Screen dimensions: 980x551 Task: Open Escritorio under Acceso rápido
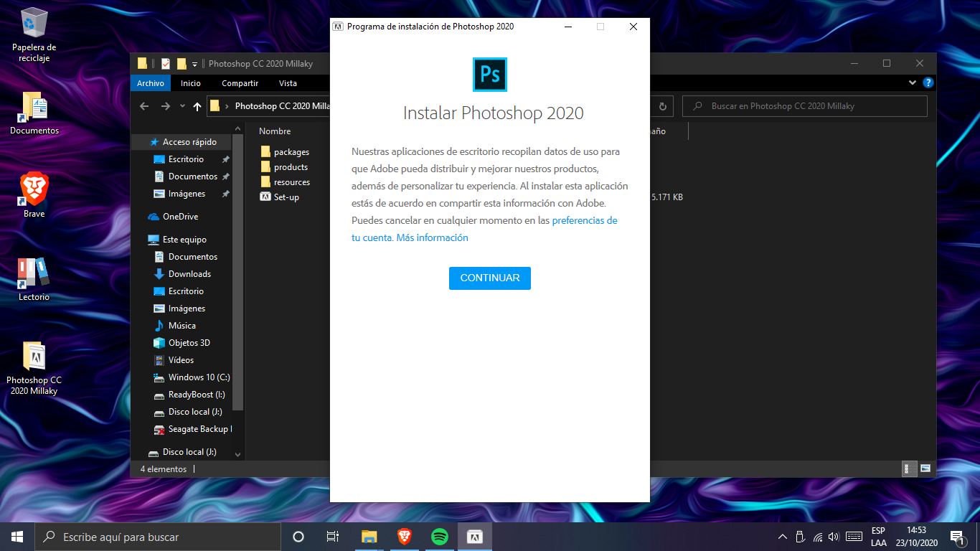pos(179,159)
